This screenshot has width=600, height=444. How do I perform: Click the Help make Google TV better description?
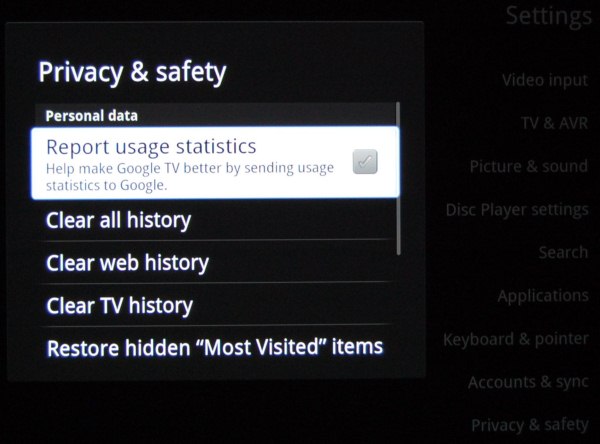190,176
